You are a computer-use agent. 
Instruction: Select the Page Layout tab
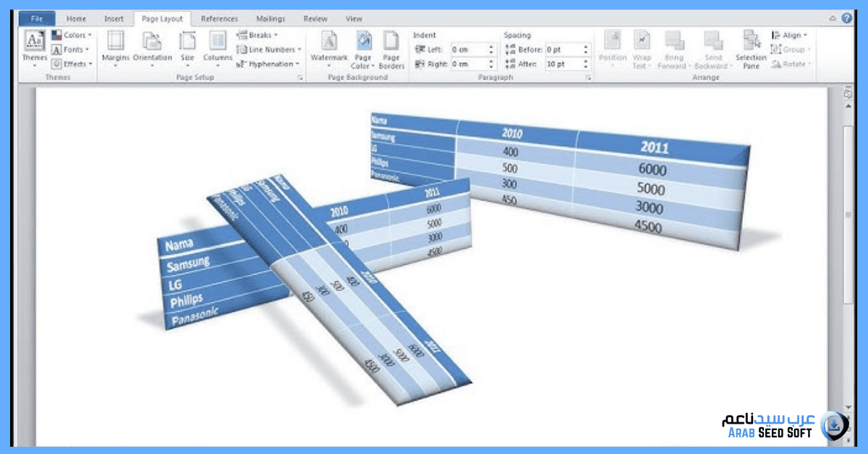pos(163,19)
